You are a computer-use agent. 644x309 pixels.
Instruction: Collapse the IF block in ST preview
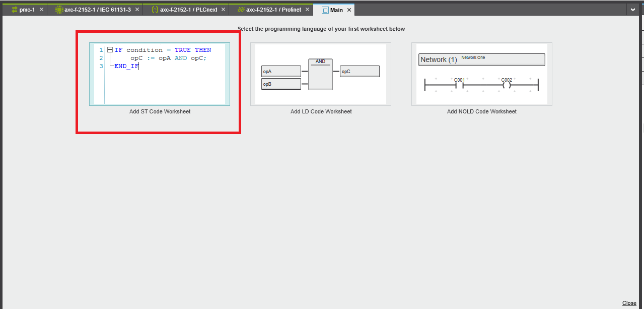click(110, 50)
